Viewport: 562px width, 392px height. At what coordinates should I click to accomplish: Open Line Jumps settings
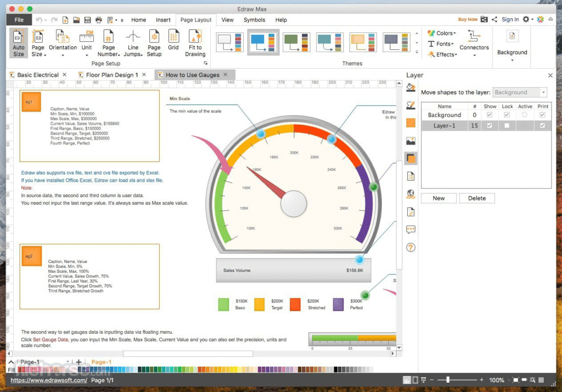133,43
